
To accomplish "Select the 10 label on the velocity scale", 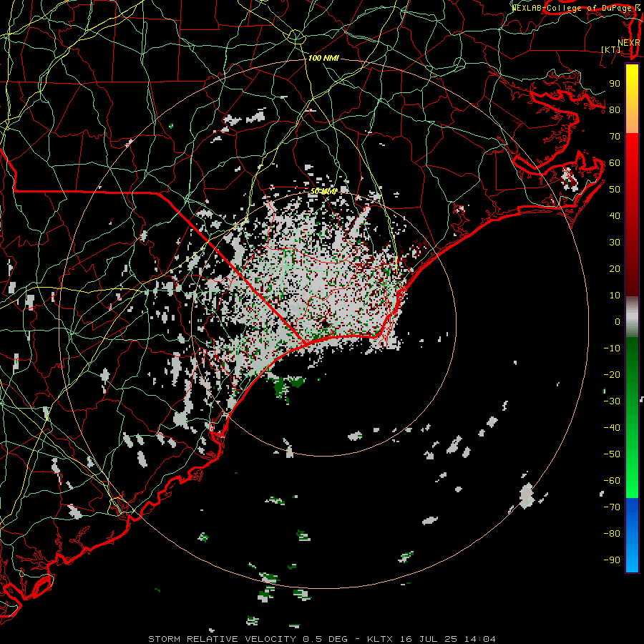I will (x=615, y=296).
